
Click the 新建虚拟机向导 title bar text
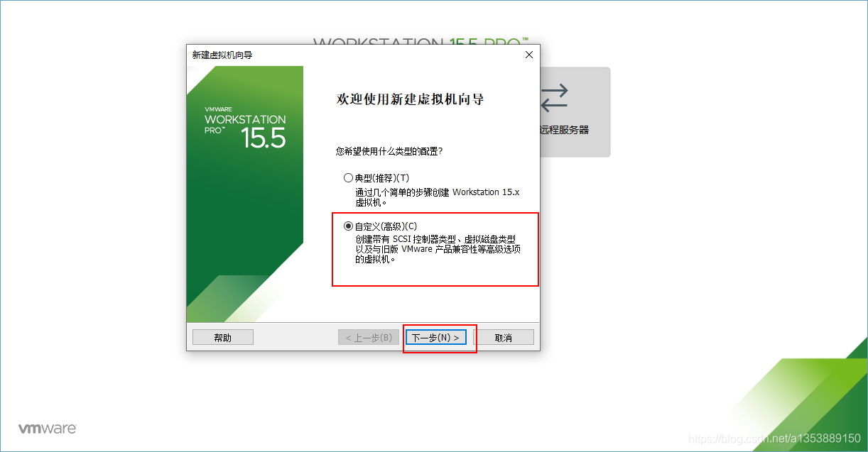[222, 55]
